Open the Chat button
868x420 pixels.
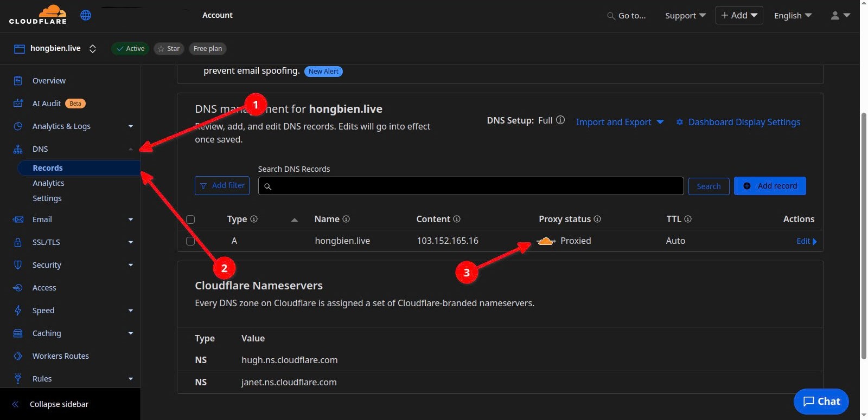click(821, 402)
